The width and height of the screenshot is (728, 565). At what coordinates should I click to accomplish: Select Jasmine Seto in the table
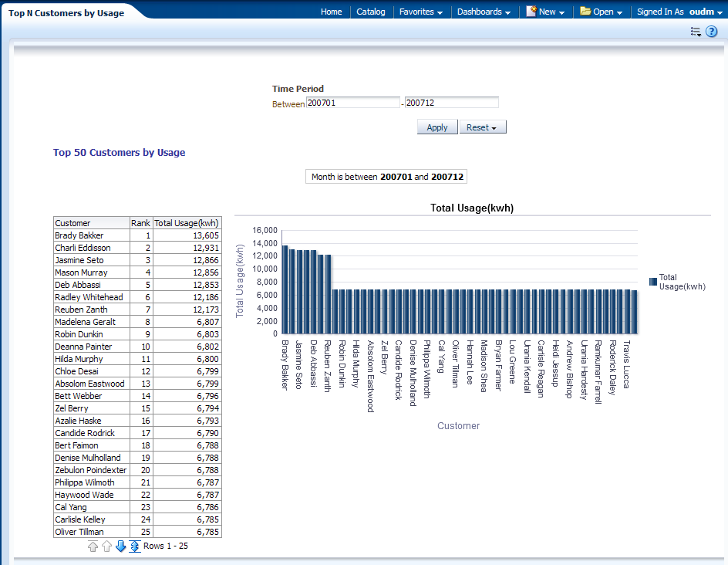point(79,260)
